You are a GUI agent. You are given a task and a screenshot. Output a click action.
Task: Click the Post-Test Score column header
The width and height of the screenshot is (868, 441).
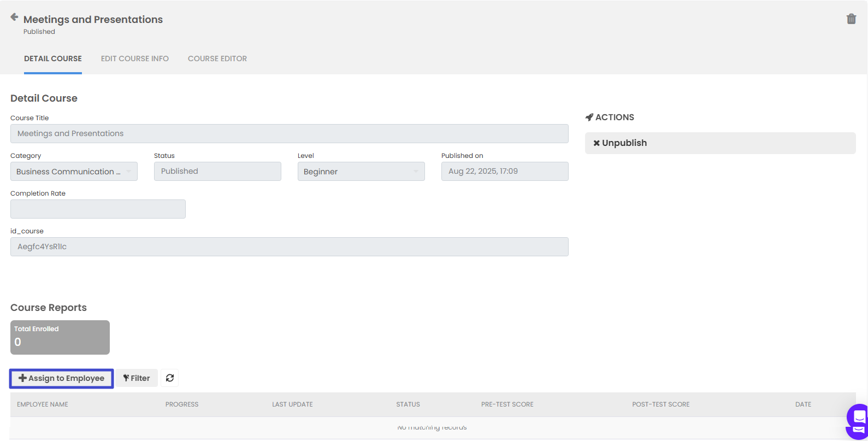pos(660,404)
